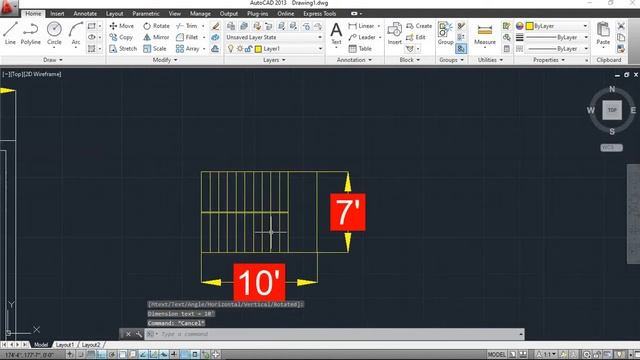
Task: Switch to the Model tab
Action: [40, 344]
